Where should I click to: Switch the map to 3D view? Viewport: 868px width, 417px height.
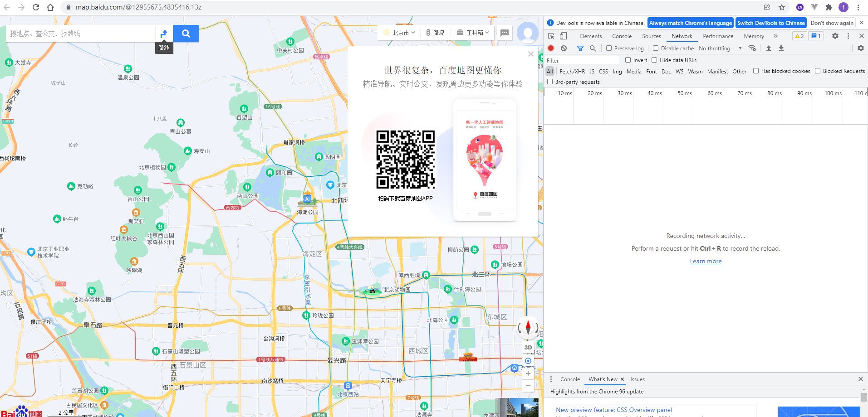[528, 347]
